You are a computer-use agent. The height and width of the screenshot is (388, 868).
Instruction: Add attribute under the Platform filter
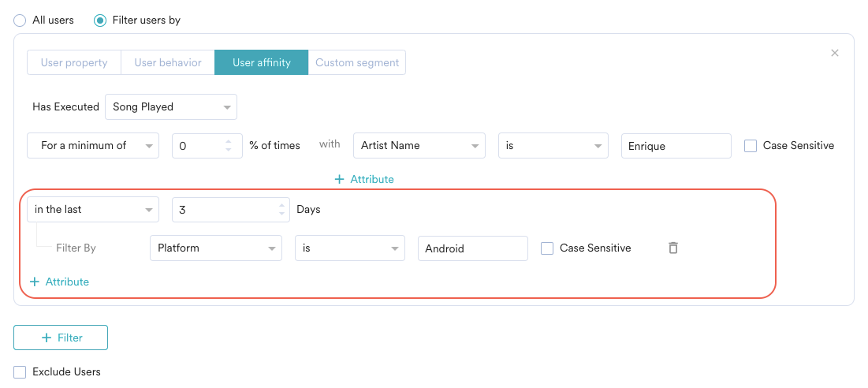point(59,282)
